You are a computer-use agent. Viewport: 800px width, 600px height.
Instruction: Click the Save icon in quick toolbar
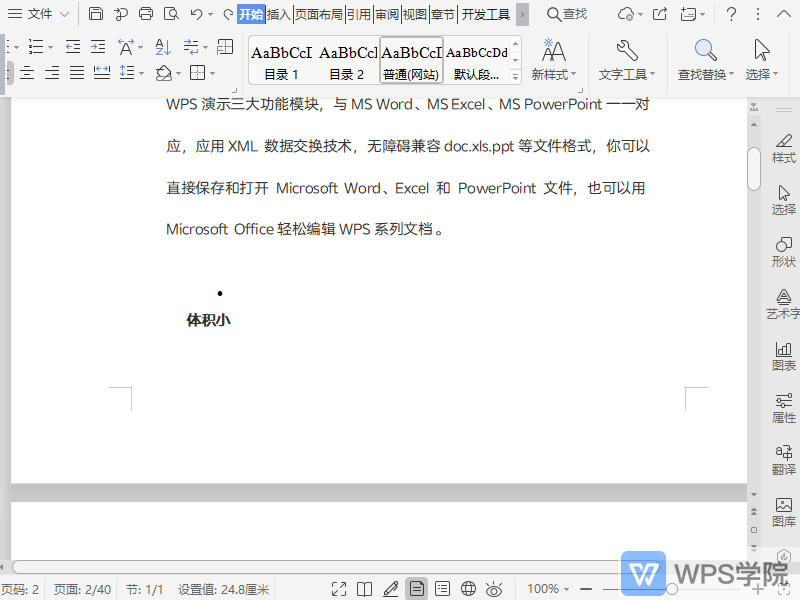coord(96,14)
